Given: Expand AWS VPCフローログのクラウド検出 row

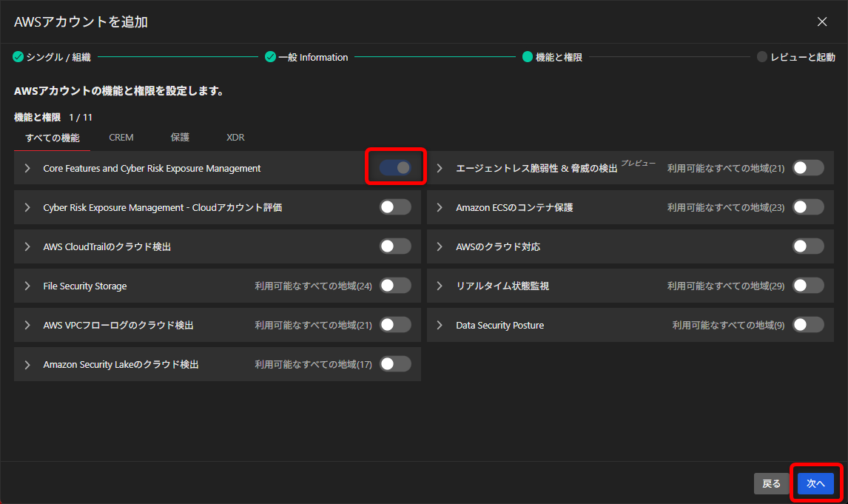Looking at the screenshot, I should (27, 325).
